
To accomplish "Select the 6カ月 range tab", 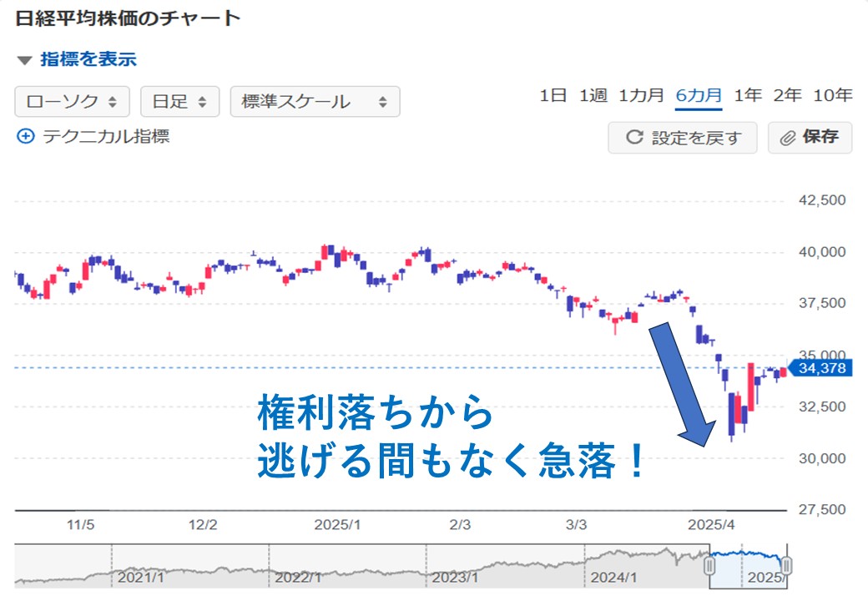I will coord(699,95).
